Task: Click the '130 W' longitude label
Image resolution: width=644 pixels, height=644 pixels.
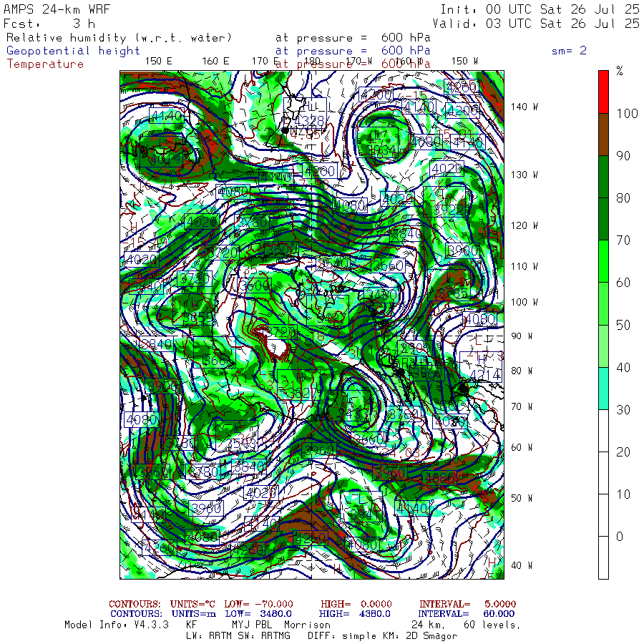Action: [x=525, y=175]
